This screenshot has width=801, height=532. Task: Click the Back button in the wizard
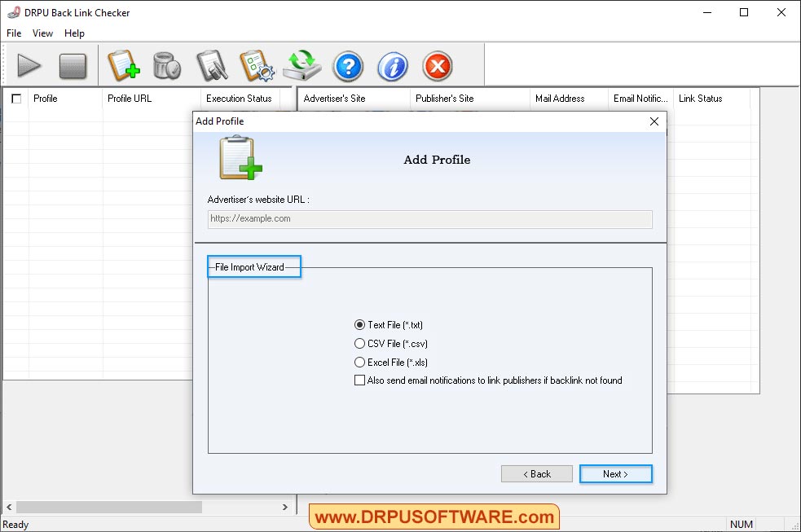pos(536,473)
